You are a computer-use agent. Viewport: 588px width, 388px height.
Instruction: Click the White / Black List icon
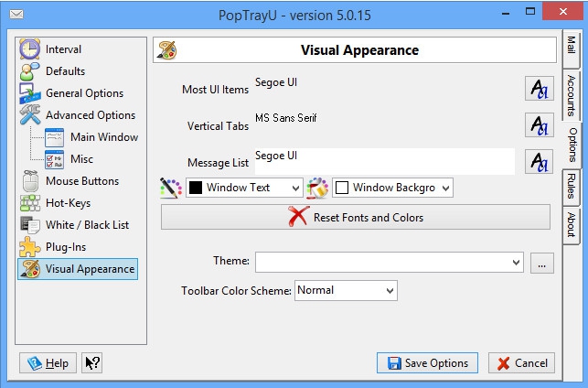coord(30,225)
